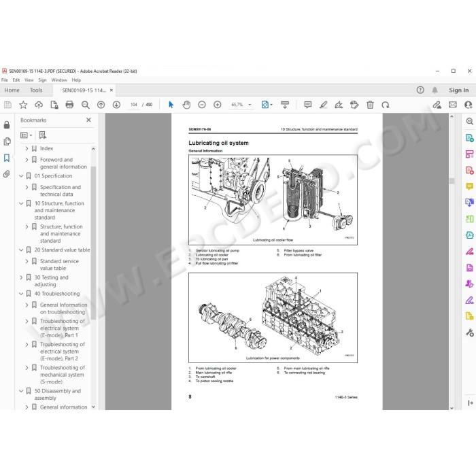This screenshot has width=476, height=476.
Task: Close the Bookmarks panel
Action: 88,120
